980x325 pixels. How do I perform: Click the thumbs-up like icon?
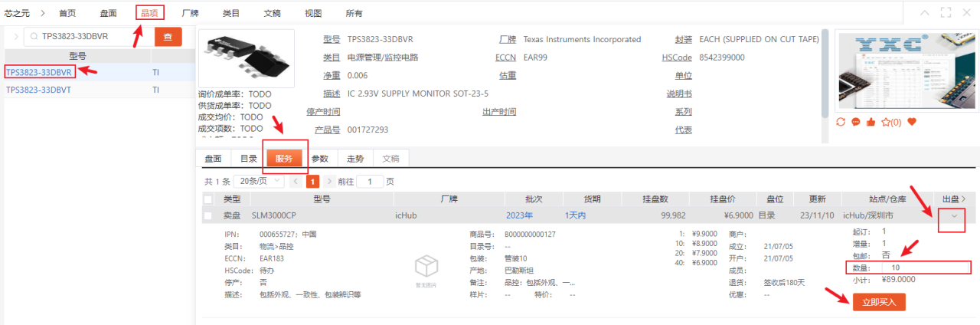pos(871,122)
